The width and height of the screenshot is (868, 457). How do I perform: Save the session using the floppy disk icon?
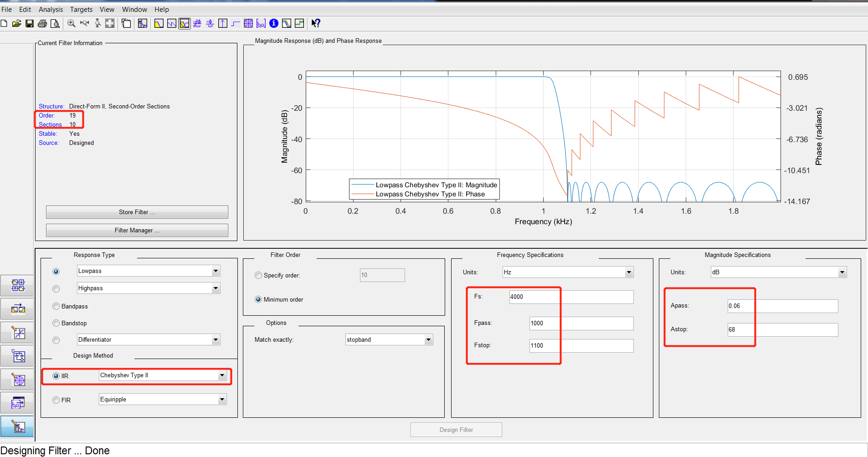[30, 23]
